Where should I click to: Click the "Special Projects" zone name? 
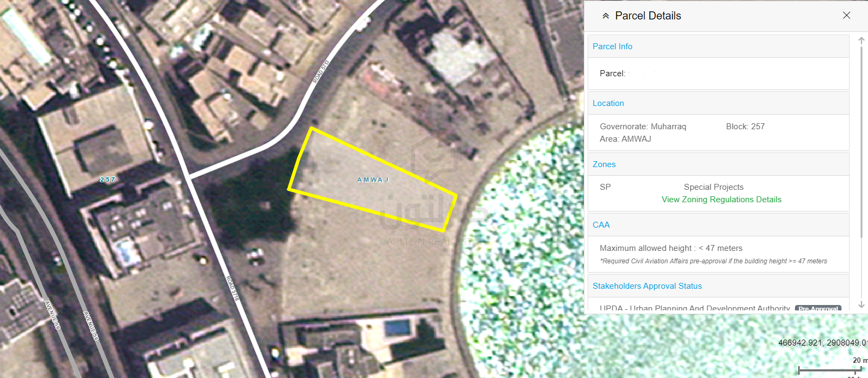coord(714,187)
